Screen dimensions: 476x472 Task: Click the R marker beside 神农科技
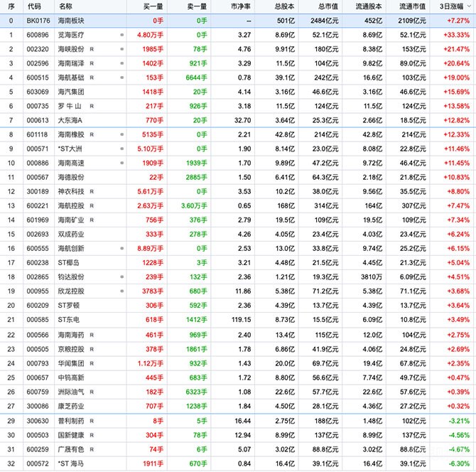92,192
